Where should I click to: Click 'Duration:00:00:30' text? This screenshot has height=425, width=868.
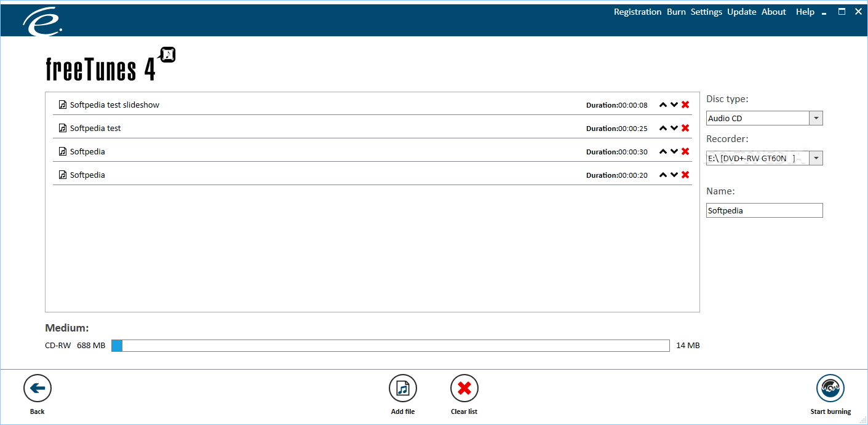(x=617, y=152)
